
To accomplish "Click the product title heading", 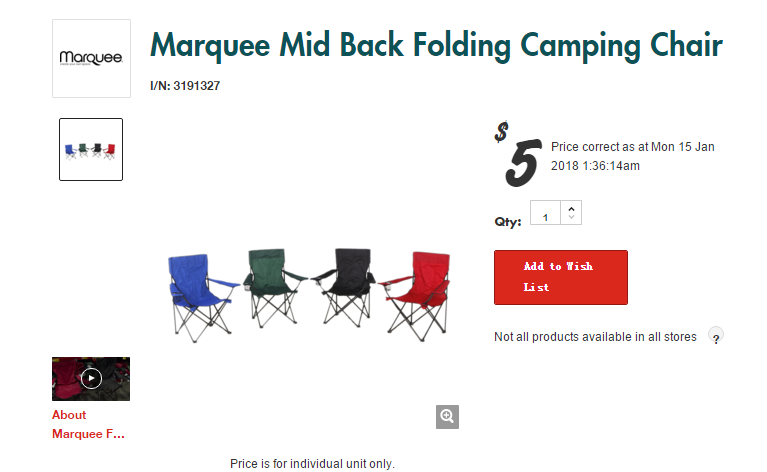I will (x=436, y=45).
